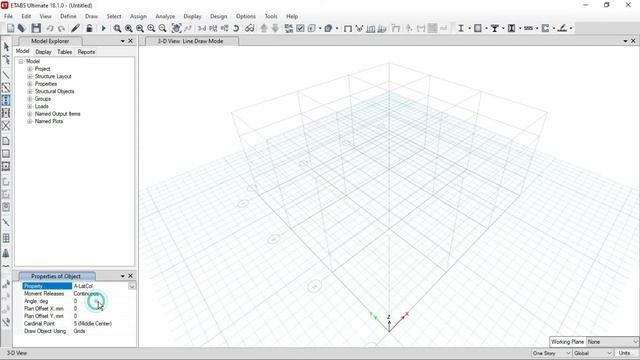Click the Pan hand icon
Viewport: 640px width, 360px height.
[x=176, y=28]
